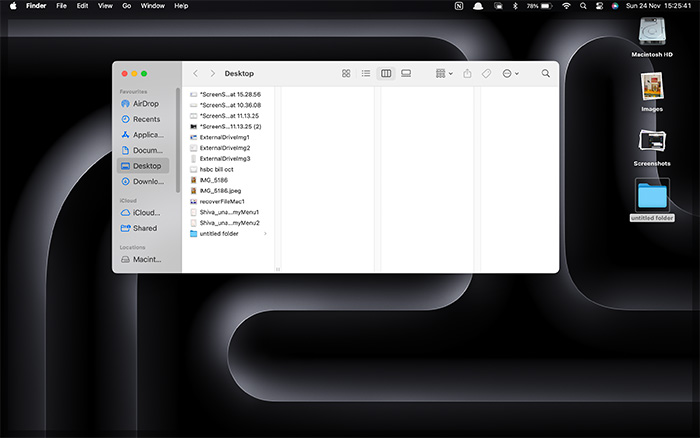The width and height of the screenshot is (700, 438).
Task: Select file ExternalDriveImg3
Action: pos(229,159)
